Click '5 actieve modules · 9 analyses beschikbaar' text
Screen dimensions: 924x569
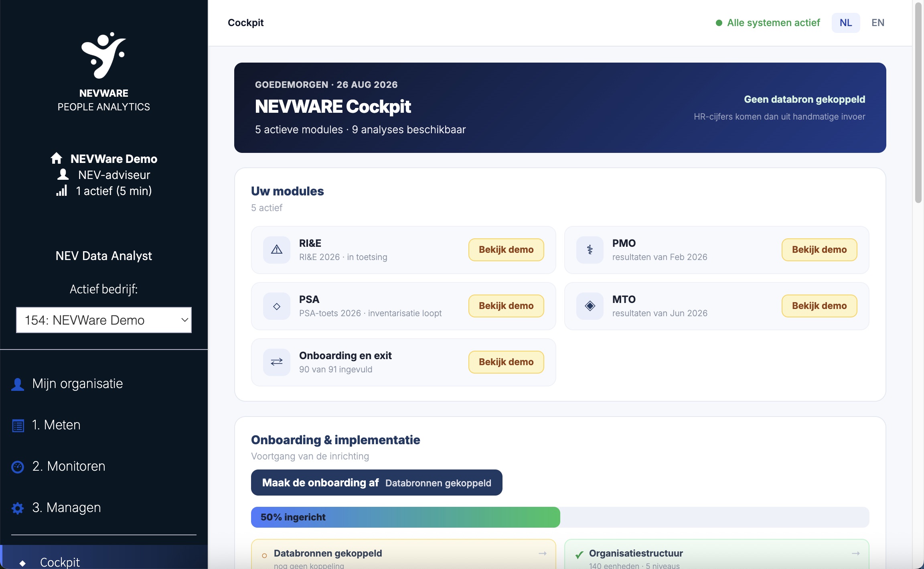point(360,130)
